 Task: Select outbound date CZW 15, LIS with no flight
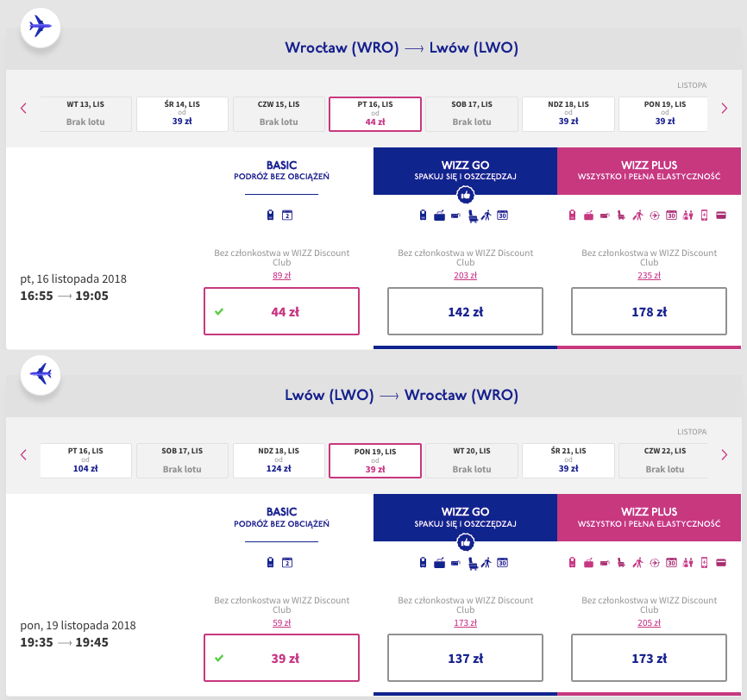[279, 114]
